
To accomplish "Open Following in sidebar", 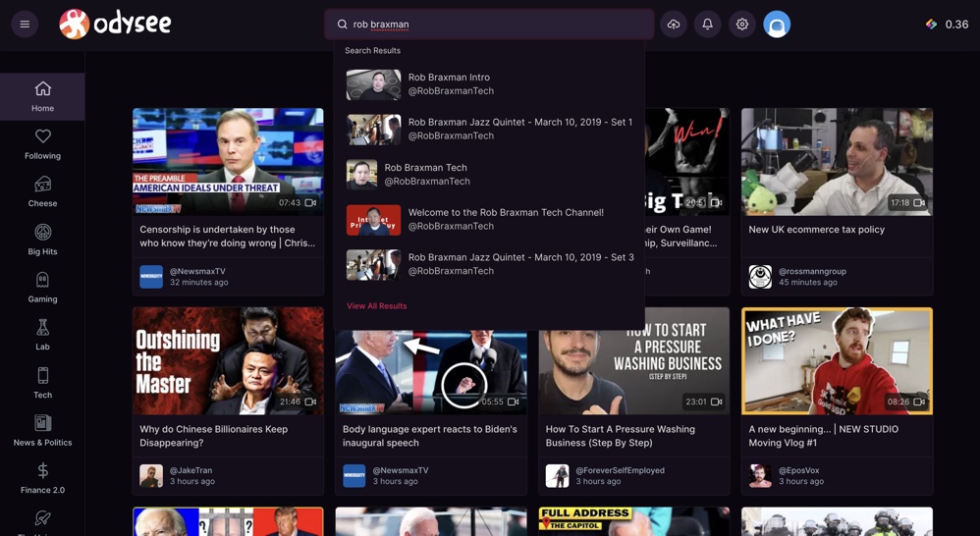I will click(42, 144).
